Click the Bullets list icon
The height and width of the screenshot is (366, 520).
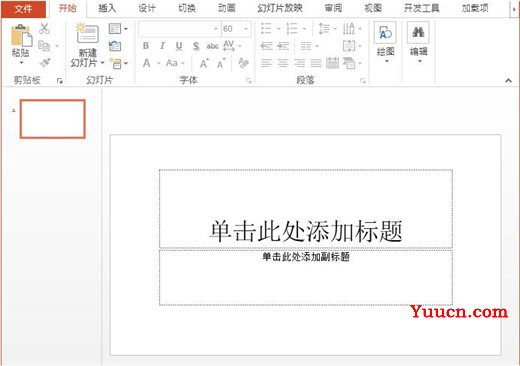(x=266, y=29)
